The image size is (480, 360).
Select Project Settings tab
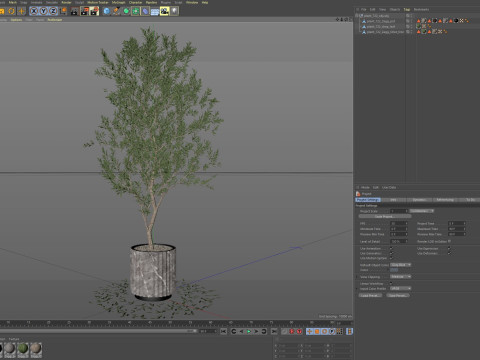click(368, 200)
